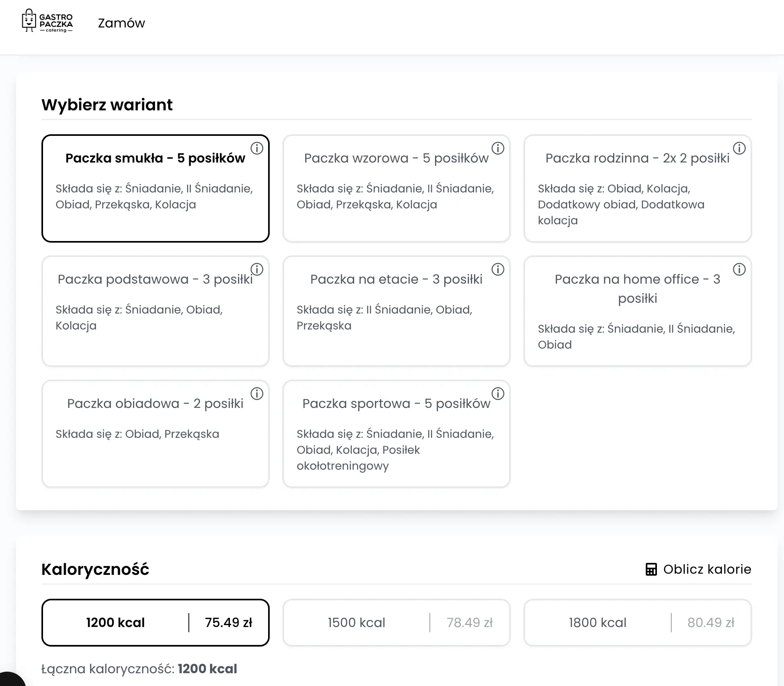Click Paczka obiadowa info icon
The height and width of the screenshot is (686, 784).
(257, 394)
